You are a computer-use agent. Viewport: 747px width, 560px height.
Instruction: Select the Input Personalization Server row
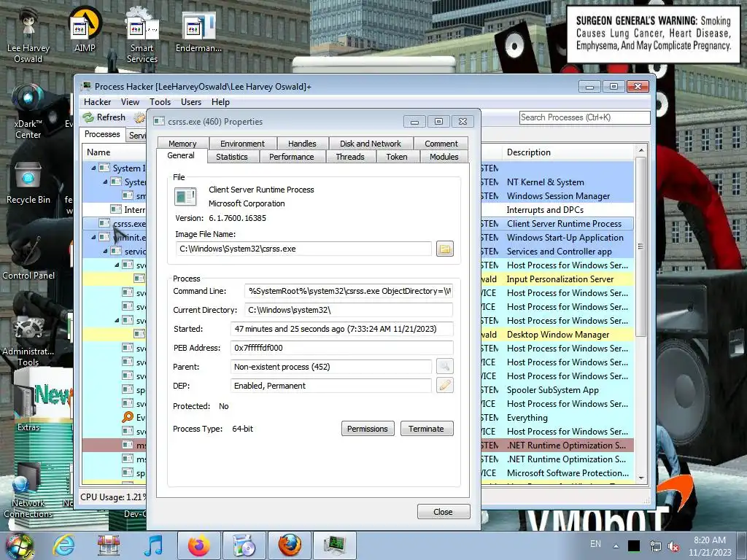558,279
